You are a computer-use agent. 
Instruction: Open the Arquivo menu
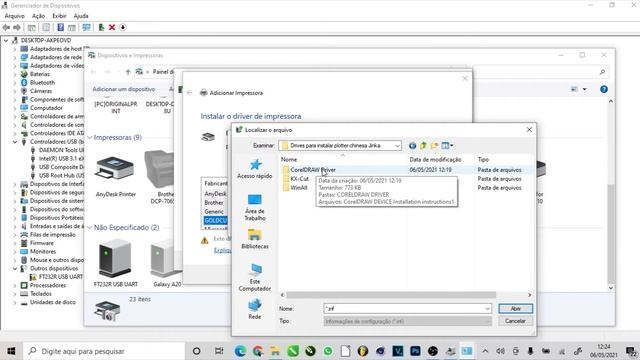14,16
